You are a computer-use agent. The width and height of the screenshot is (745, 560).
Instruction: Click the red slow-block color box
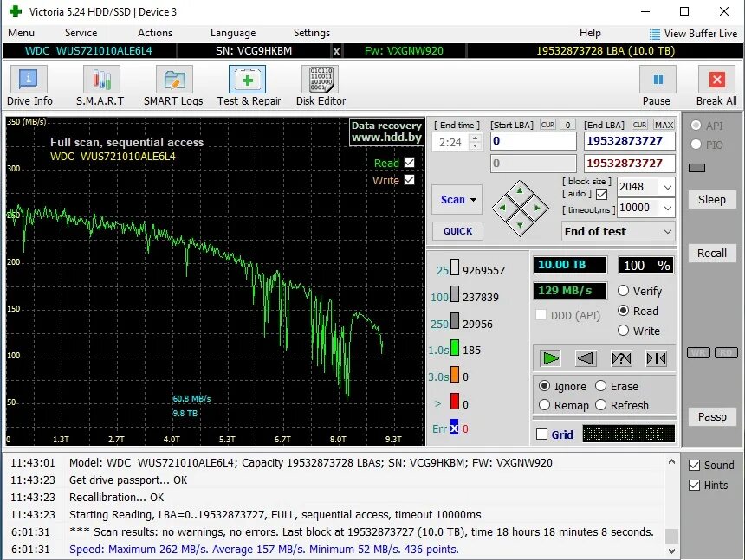tap(455, 401)
